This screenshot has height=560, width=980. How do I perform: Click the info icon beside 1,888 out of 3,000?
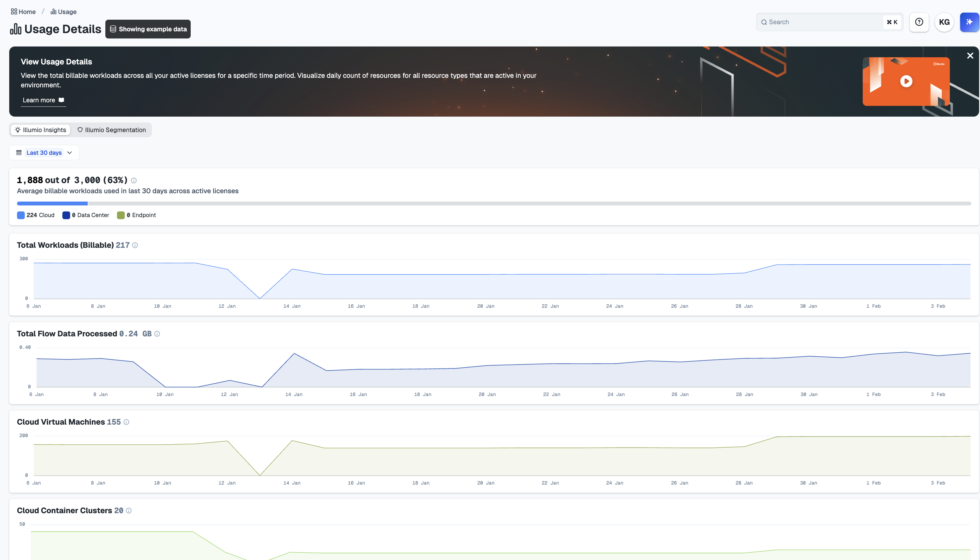pos(134,180)
